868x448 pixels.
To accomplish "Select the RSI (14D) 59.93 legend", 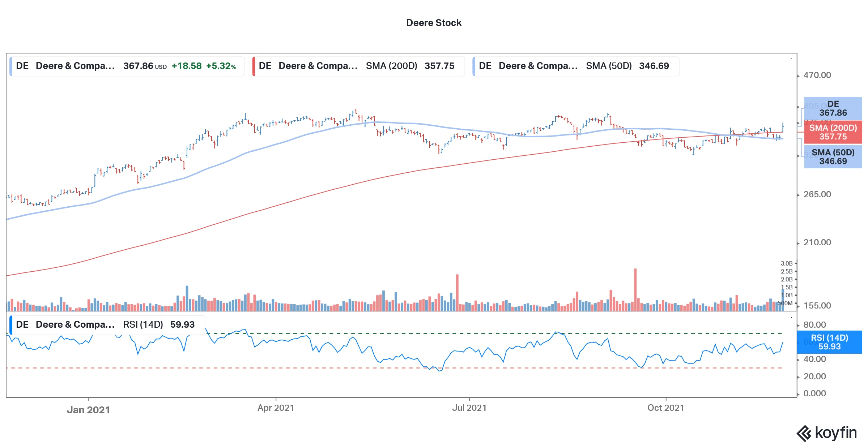I will tap(107, 325).
